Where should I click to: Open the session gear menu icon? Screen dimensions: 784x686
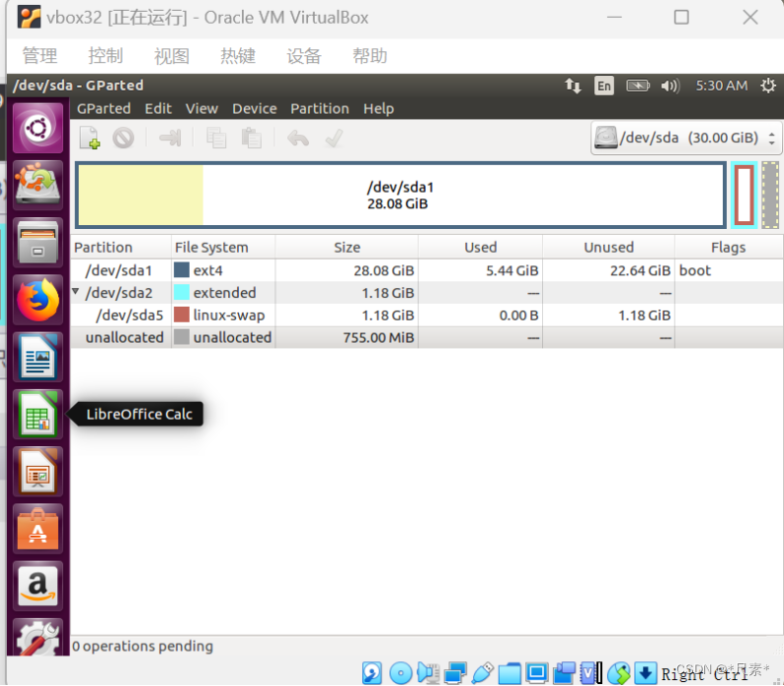(x=768, y=86)
